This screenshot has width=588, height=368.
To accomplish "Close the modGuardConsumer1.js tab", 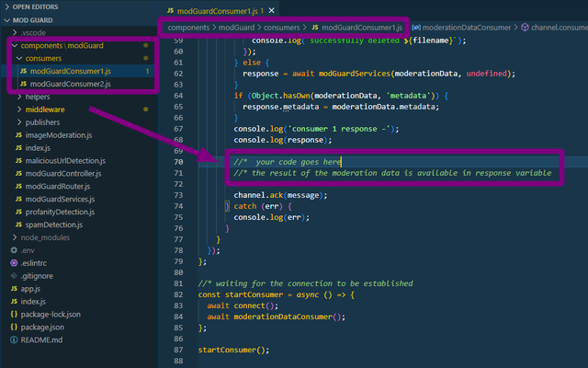I will point(272,10).
